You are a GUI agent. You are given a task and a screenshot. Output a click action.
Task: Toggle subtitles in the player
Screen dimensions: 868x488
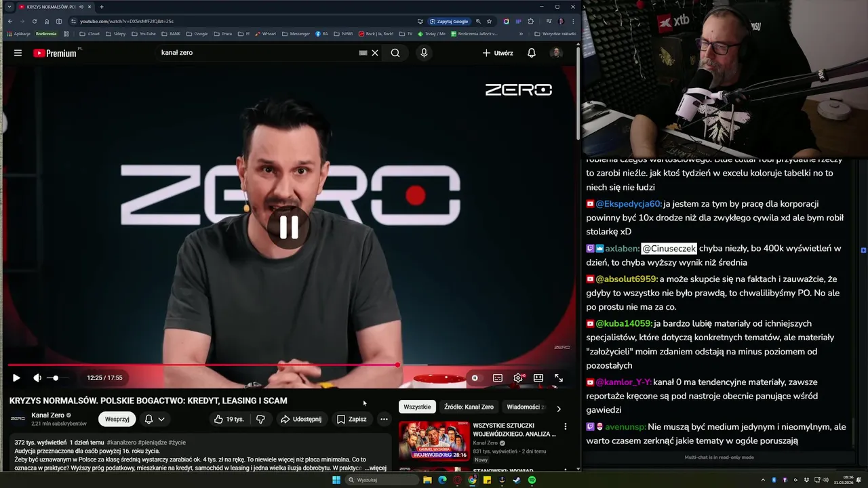point(498,378)
